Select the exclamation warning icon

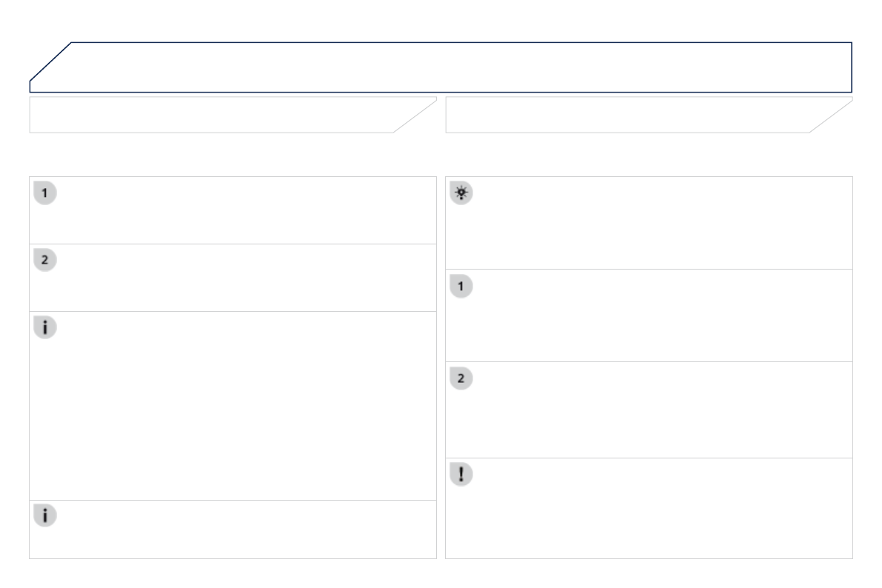click(462, 475)
